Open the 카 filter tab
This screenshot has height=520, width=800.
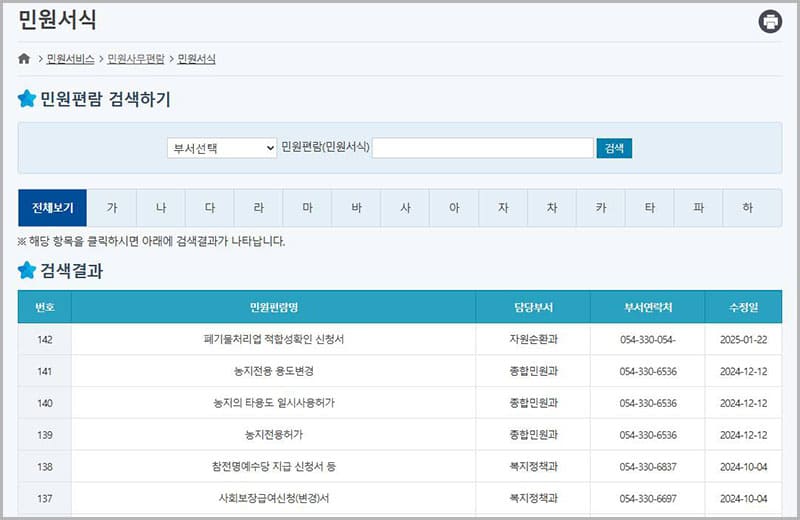(x=601, y=208)
